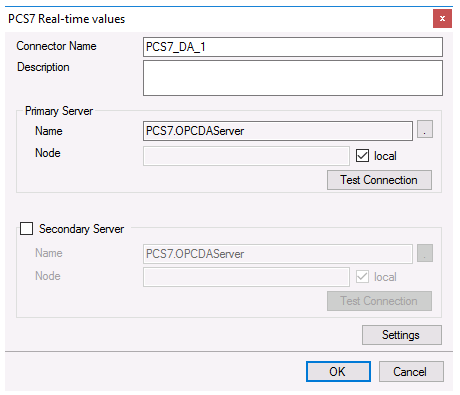The width and height of the screenshot is (460, 395).
Task: Close the PCS7 Real-time values window
Action: pos(442,19)
